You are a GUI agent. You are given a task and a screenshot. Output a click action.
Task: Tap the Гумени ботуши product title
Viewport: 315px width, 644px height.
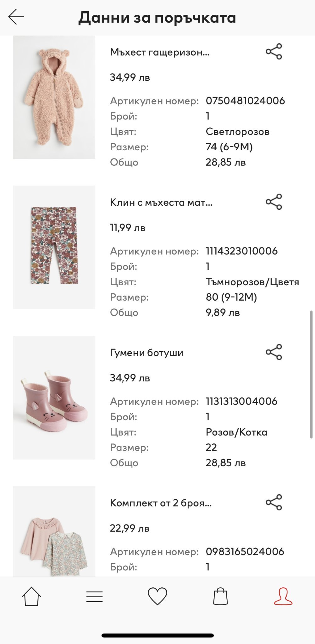146,353
